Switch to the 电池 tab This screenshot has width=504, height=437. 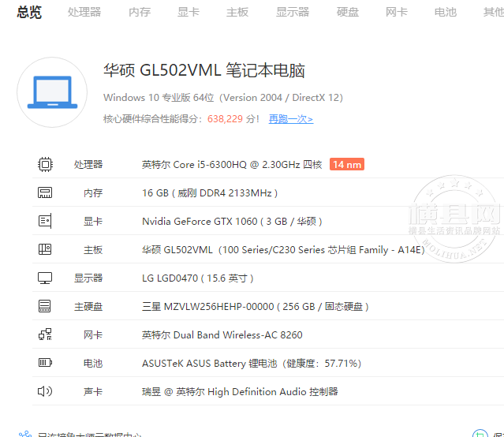point(445,12)
